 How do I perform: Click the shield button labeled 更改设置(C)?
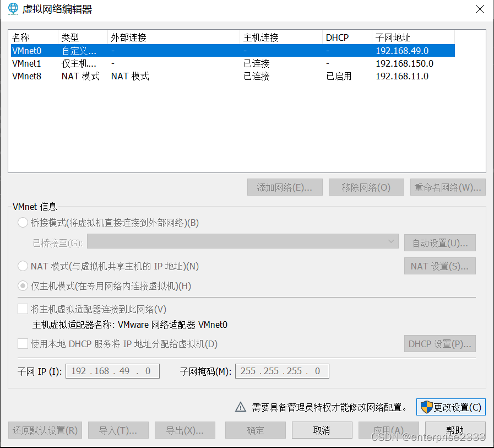pos(450,407)
